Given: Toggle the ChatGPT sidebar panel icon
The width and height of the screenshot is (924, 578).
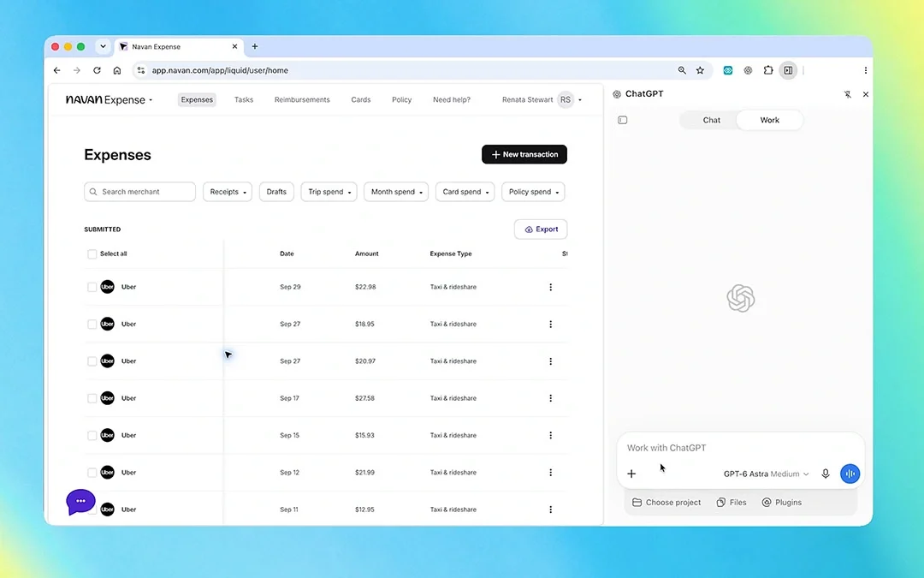Looking at the screenshot, I should tap(622, 121).
